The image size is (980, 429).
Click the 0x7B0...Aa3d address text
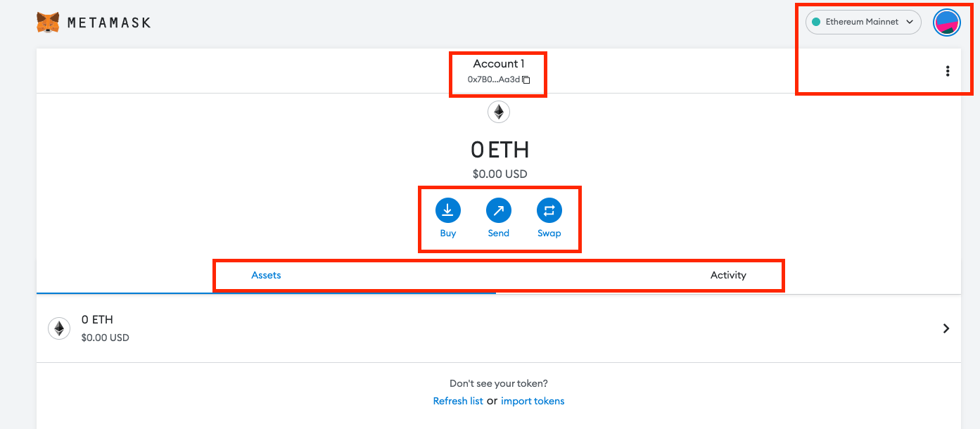coord(494,80)
